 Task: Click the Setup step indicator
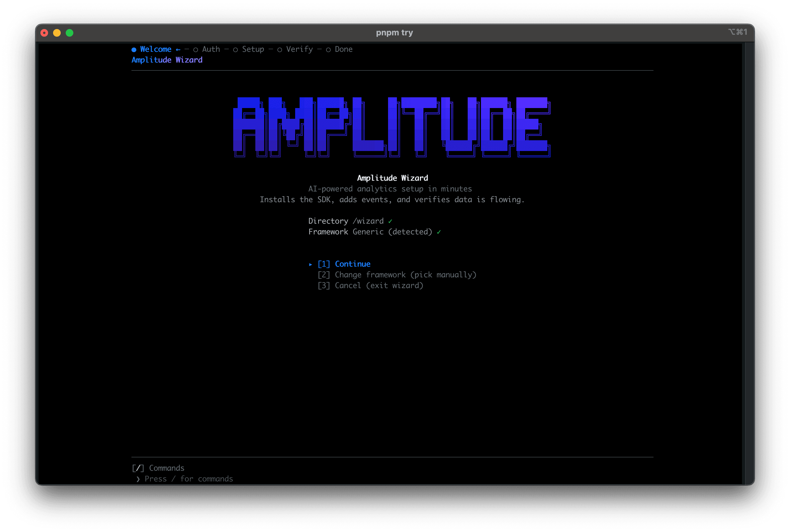tap(249, 49)
